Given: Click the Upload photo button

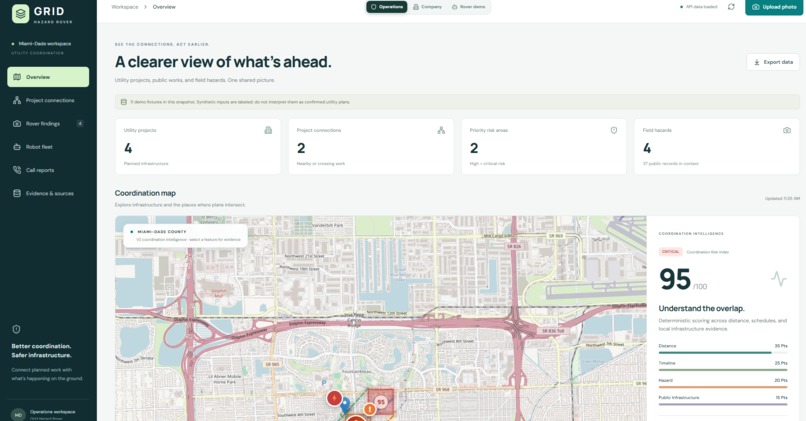Looking at the screenshot, I should pyautogui.click(x=774, y=7).
